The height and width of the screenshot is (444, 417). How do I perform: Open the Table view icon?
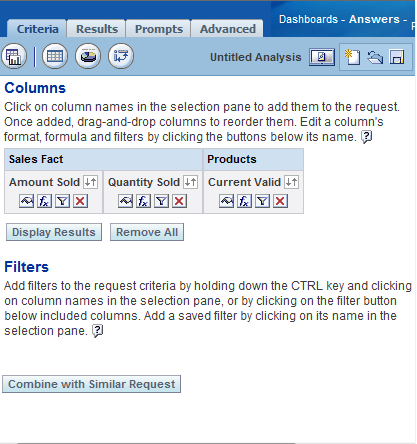tap(55, 56)
